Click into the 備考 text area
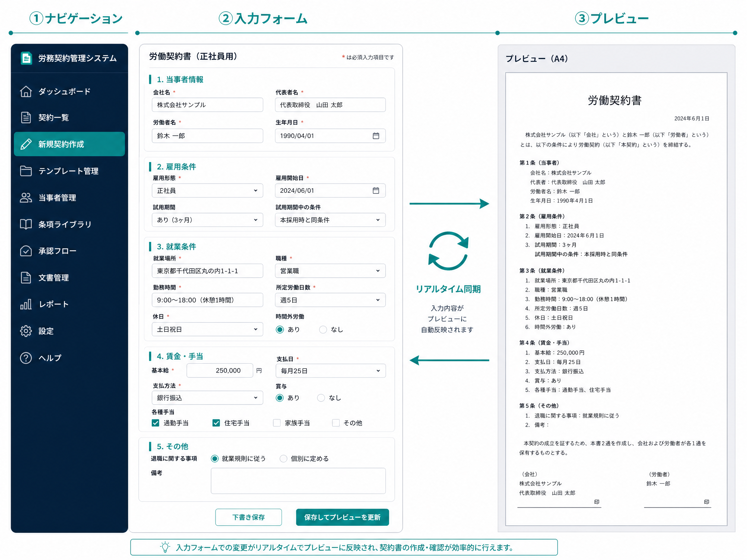The image size is (747, 560). coord(298,481)
